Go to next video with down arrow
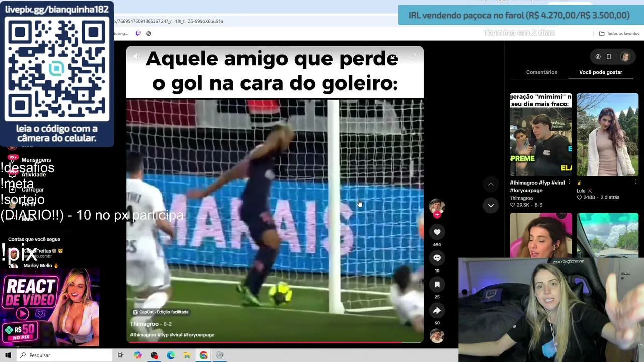Image resolution: width=644 pixels, height=362 pixels. coord(491,205)
